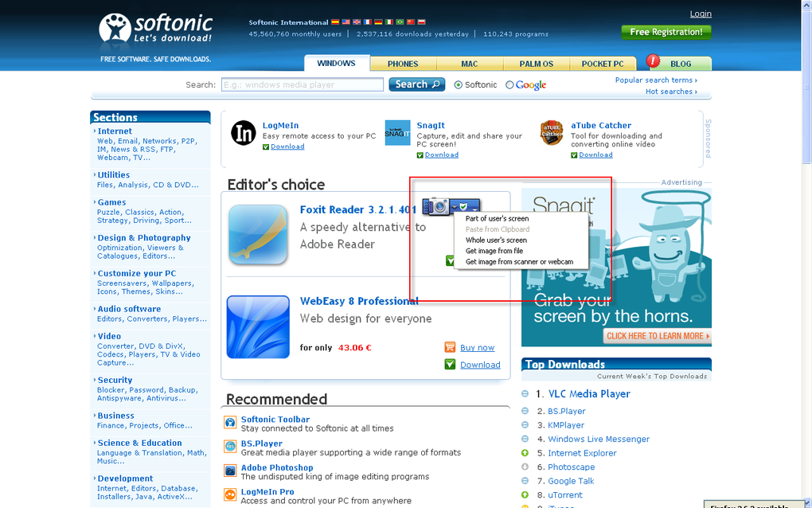Open the uTorrent top download link
This screenshot has width=812, height=508.
tap(565, 495)
